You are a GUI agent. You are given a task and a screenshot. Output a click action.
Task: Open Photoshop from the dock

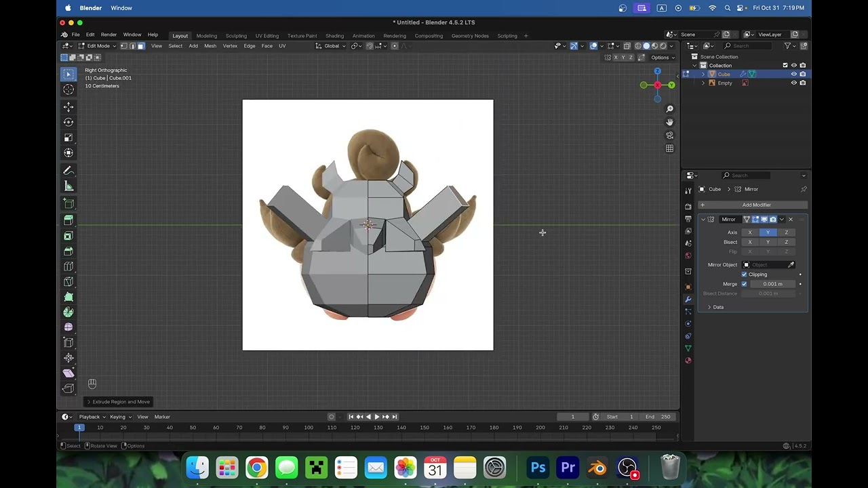coord(538,468)
